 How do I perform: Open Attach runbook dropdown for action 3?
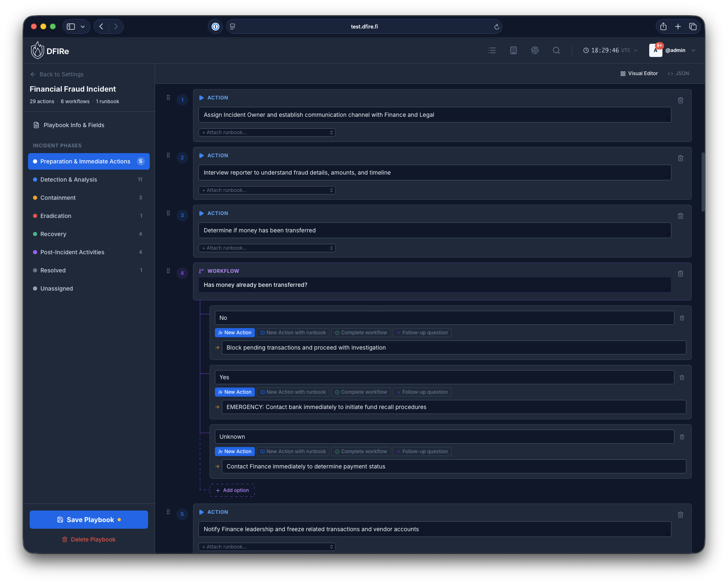point(267,248)
